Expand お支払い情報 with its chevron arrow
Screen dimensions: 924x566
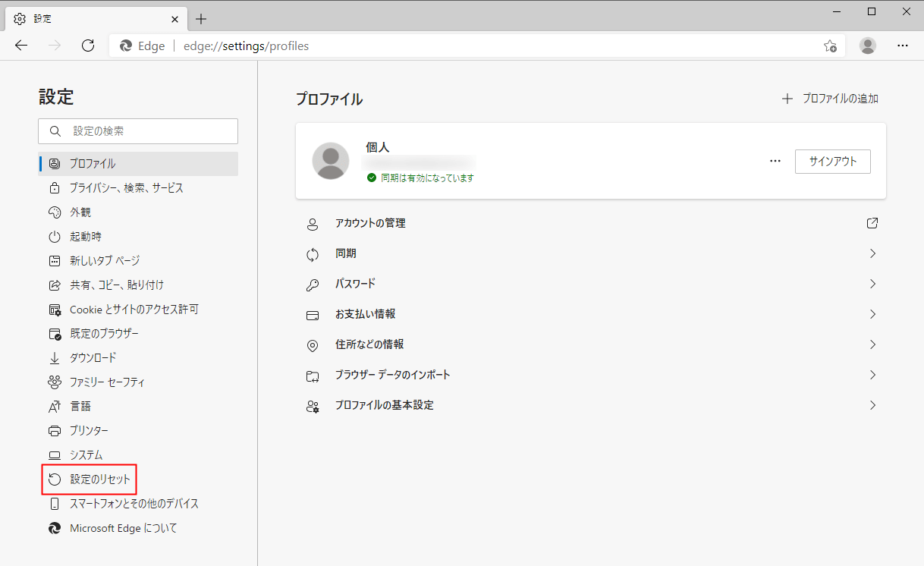tap(872, 314)
